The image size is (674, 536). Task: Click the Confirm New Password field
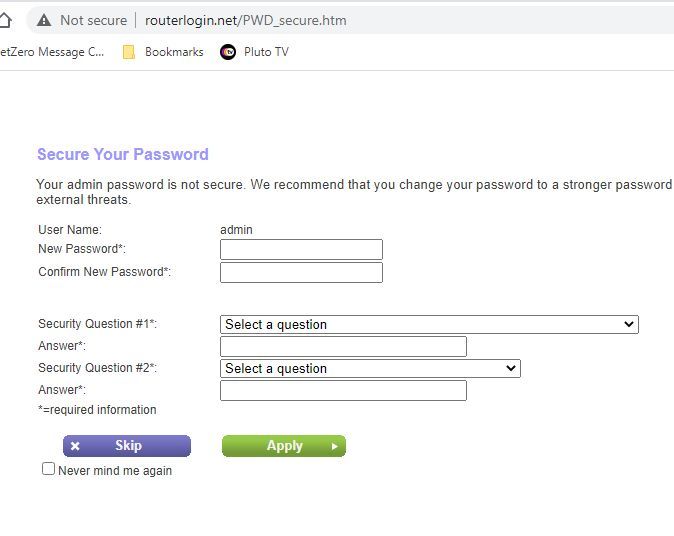coord(301,272)
